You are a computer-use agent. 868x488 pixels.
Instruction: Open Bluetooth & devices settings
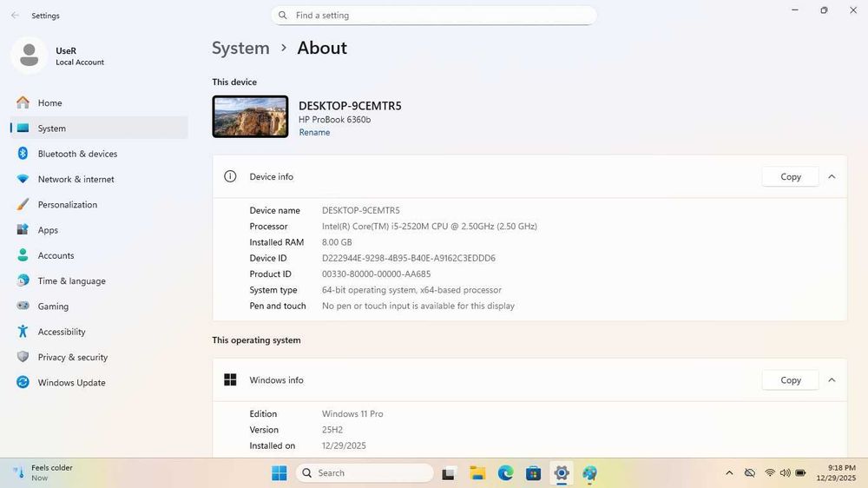point(99,154)
